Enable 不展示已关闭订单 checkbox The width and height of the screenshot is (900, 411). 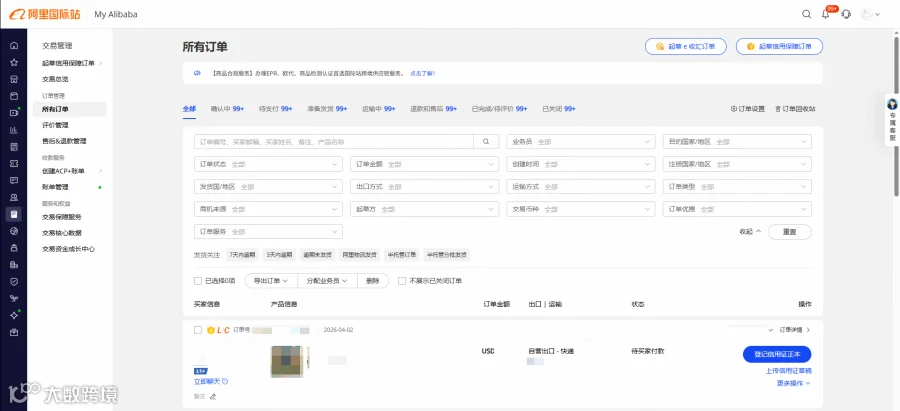click(x=402, y=281)
